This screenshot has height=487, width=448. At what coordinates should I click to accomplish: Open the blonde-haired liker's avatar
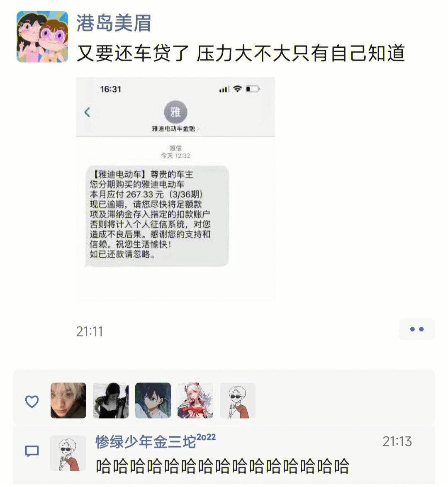[68, 400]
